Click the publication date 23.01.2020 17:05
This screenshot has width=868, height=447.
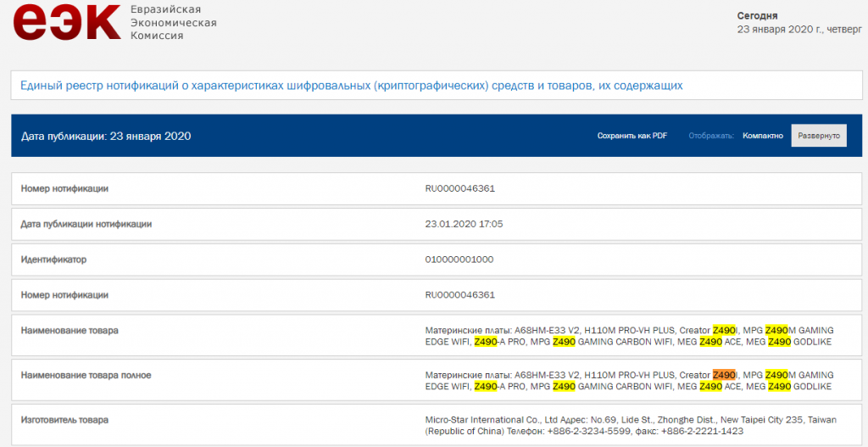(x=464, y=224)
